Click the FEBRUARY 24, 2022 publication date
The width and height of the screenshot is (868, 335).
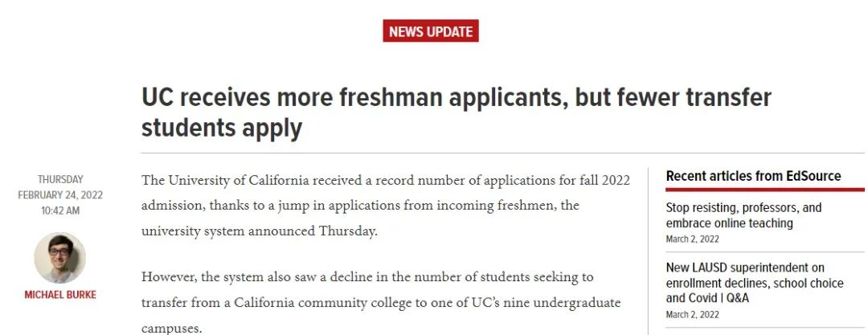(60, 195)
